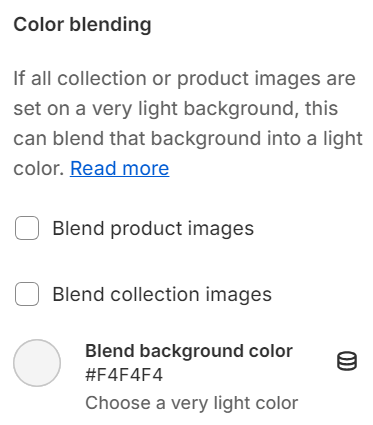The height and width of the screenshot is (425, 373).
Task: Open the Blend background color swatch
Action: (x=37, y=363)
